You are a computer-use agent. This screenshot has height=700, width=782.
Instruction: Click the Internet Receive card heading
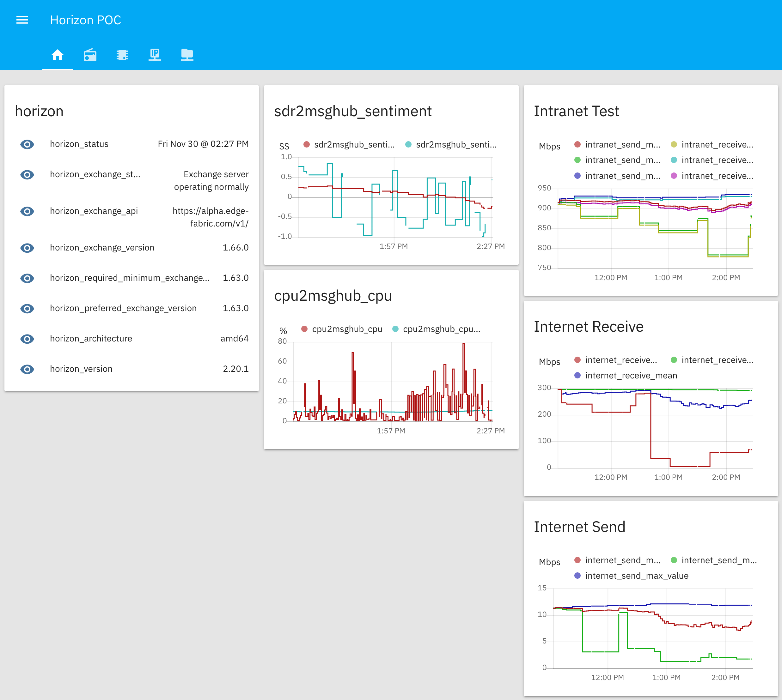(589, 327)
